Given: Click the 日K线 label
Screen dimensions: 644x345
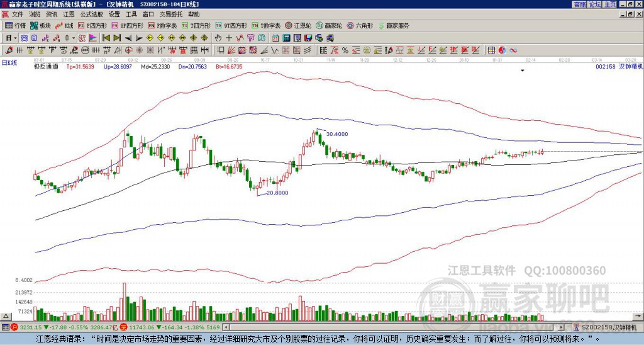Looking at the screenshot, I should point(9,62).
